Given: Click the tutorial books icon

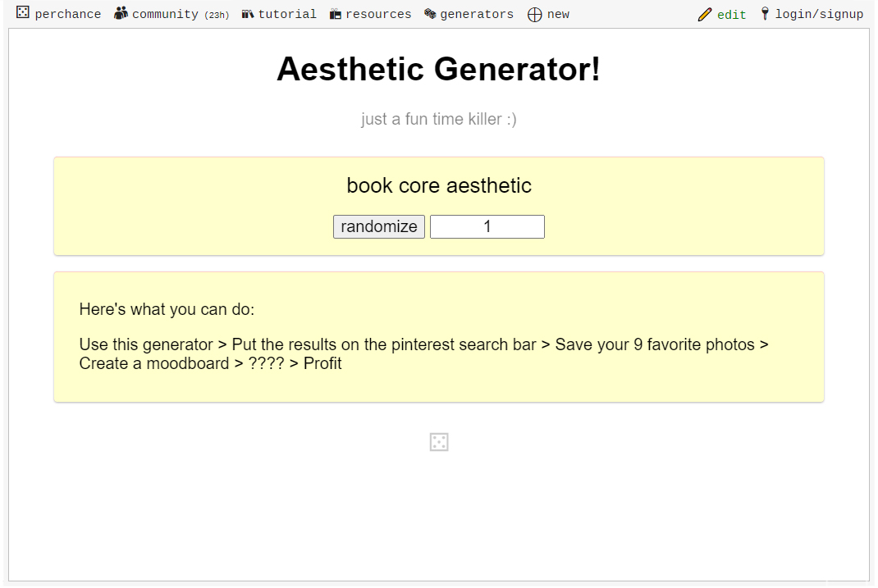Looking at the screenshot, I should [248, 14].
